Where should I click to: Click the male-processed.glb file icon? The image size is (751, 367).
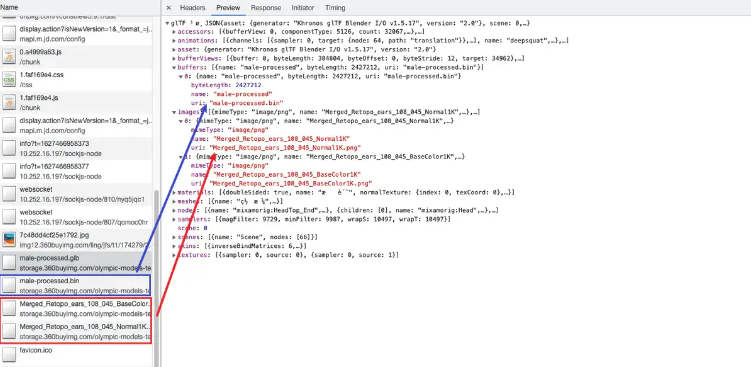coord(9,262)
